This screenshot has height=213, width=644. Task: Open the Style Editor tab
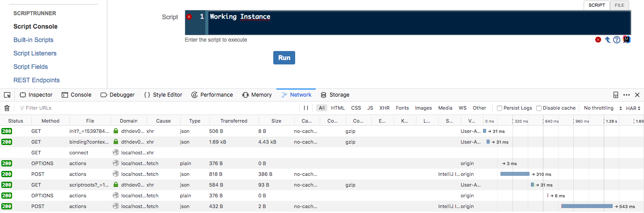tap(163, 95)
